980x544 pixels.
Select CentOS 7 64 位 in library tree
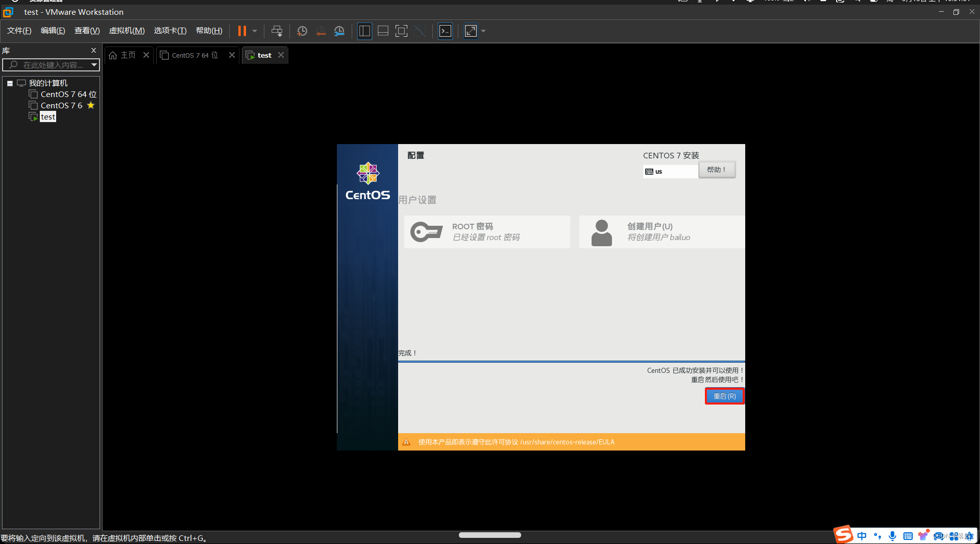click(68, 94)
